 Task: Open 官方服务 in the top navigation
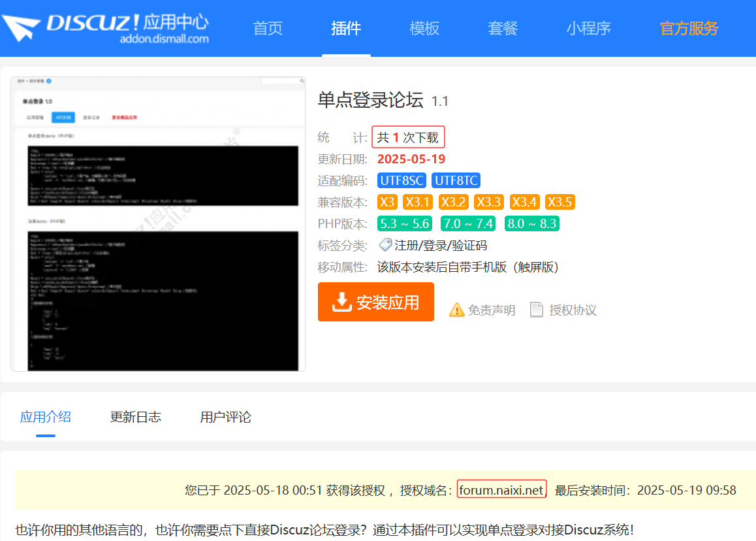tap(689, 28)
